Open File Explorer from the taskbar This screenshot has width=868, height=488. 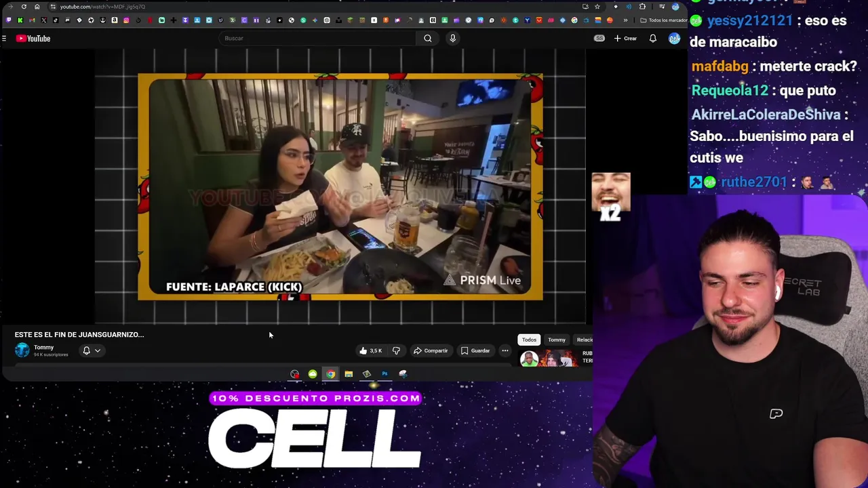(x=349, y=373)
